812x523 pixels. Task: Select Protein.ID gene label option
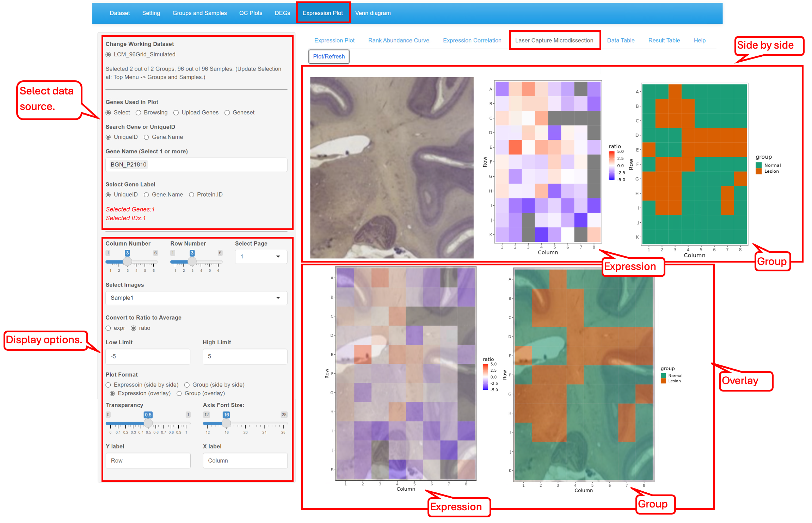191,195
